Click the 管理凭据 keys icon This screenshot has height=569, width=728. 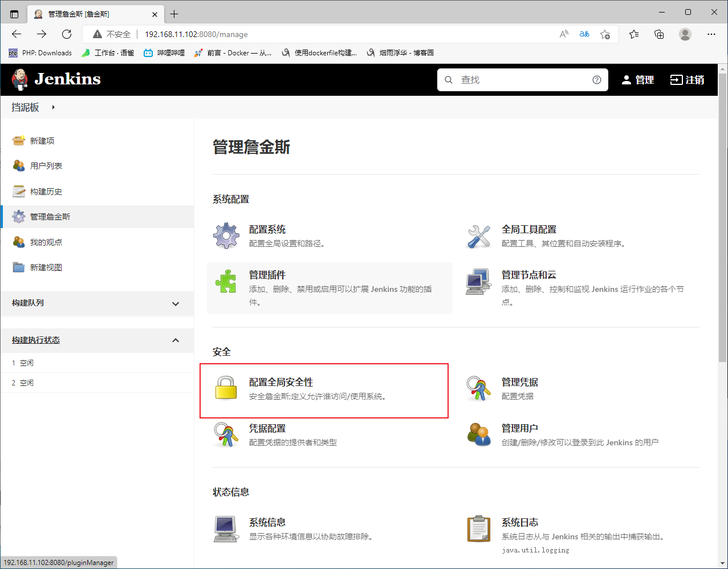[x=479, y=388]
